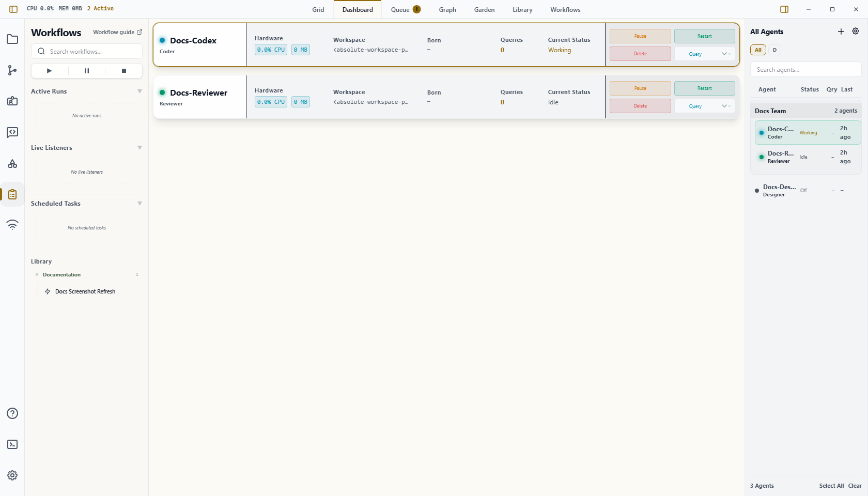Click the search magnifier icon in workflows
This screenshot has width=868, height=496.
tap(41, 51)
